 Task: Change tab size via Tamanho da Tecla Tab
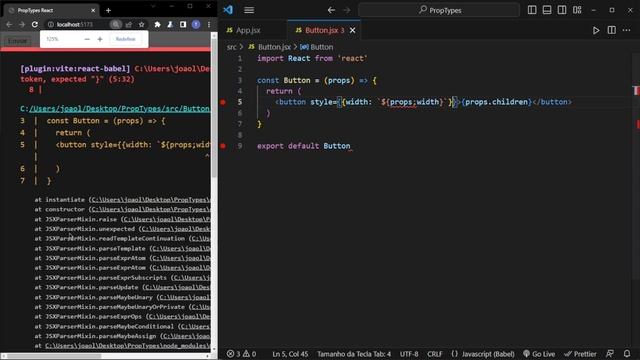pyautogui.click(x=354, y=354)
